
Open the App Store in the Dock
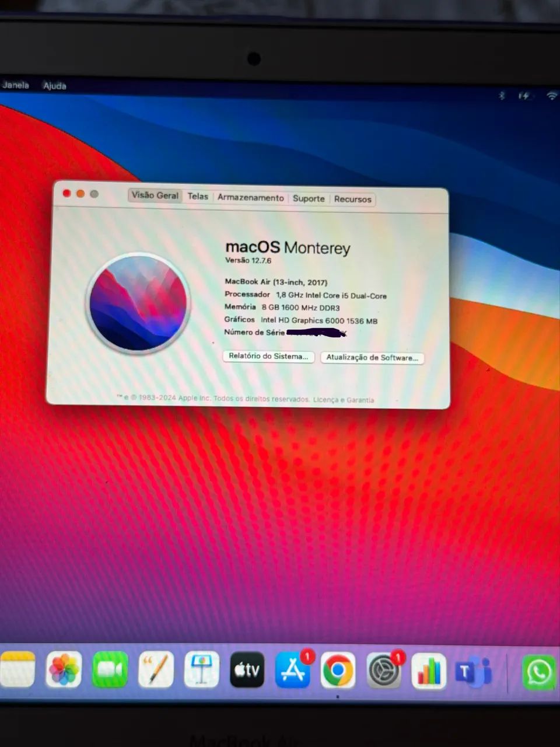(x=293, y=669)
